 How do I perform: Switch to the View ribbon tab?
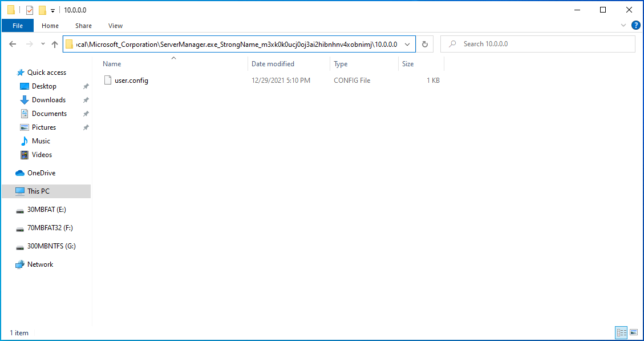click(x=115, y=26)
